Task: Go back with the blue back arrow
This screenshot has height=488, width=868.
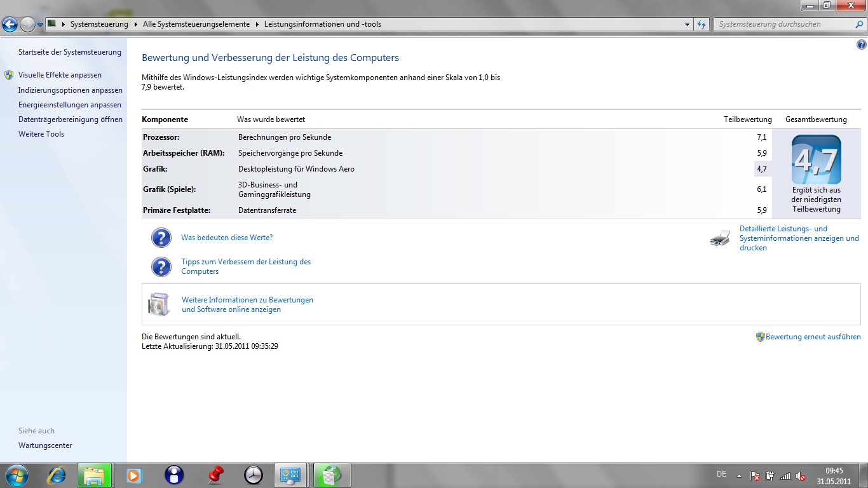Action: (x=10, y=25)
